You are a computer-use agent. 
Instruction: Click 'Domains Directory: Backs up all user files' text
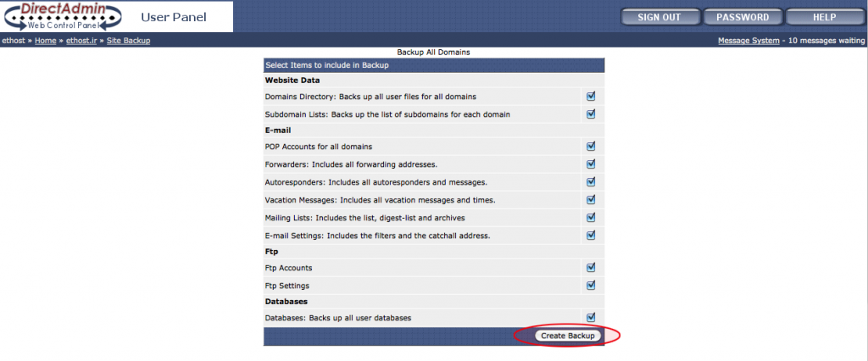pos(370,97)
